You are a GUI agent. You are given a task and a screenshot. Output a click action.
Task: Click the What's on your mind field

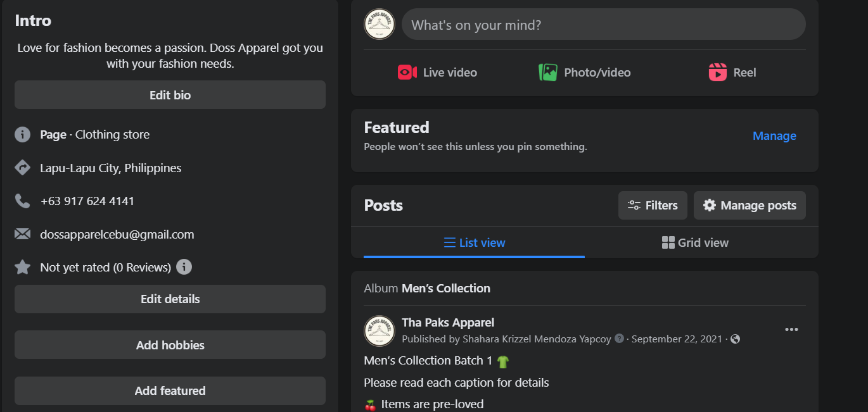pyautogui.click(x=603, y=25)
